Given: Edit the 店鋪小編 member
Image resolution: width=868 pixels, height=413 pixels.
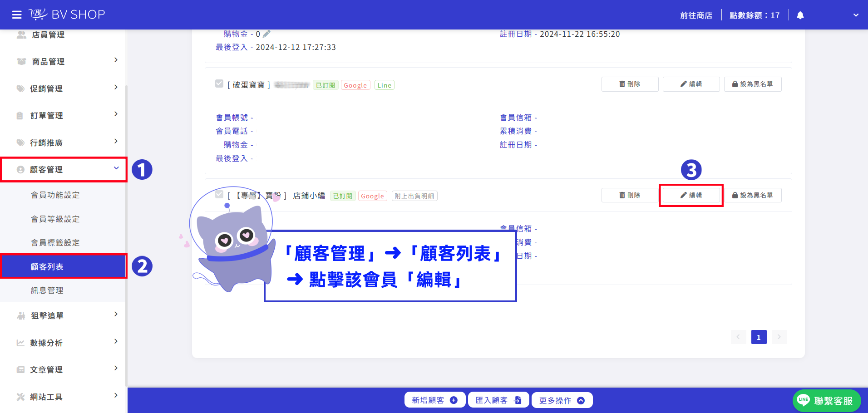Looking at the screenshot, I should pos(691,195).
